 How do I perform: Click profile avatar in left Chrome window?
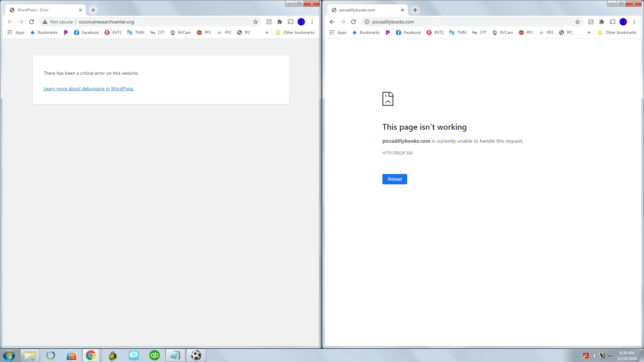301,22
